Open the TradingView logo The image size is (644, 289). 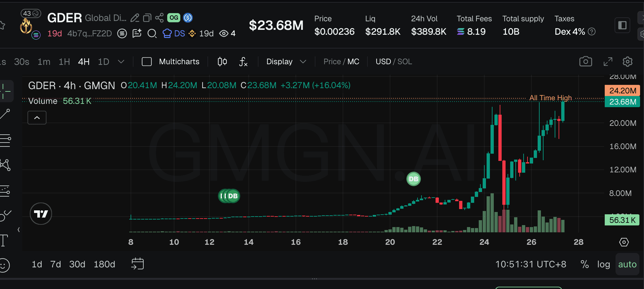click(41, 214)
